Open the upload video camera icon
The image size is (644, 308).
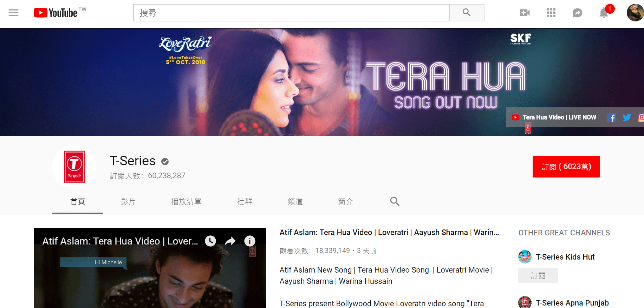tap(525, 13)
